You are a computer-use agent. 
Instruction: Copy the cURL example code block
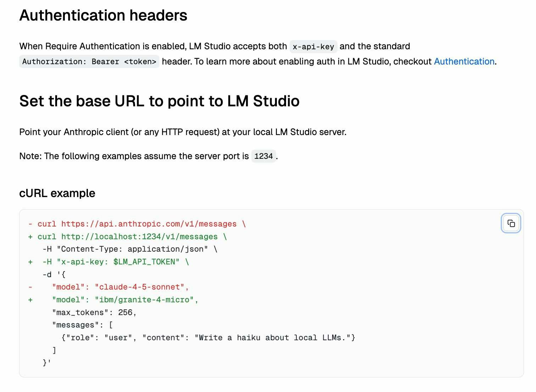click(511, 223)
